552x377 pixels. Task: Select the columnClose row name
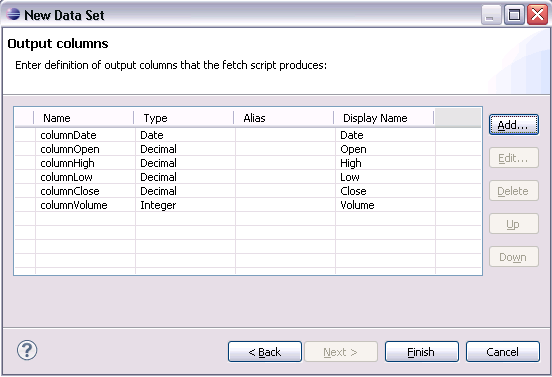point(70,191)
